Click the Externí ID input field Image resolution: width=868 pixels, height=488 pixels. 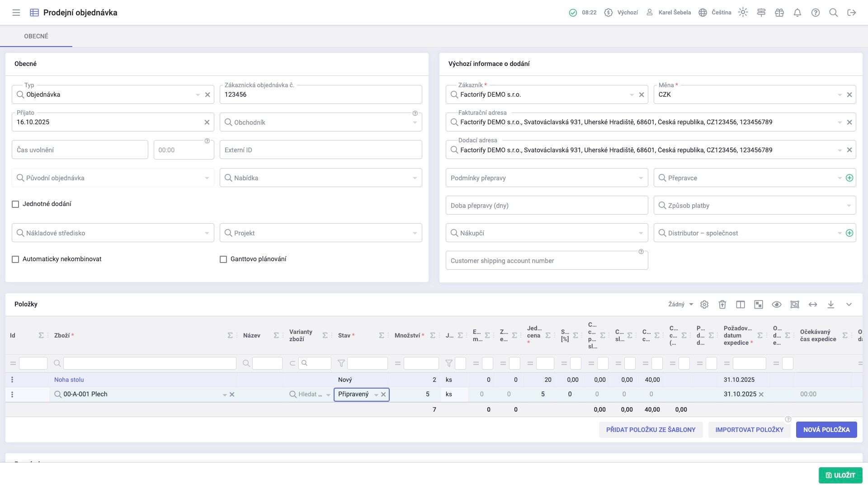pos(321,150)
